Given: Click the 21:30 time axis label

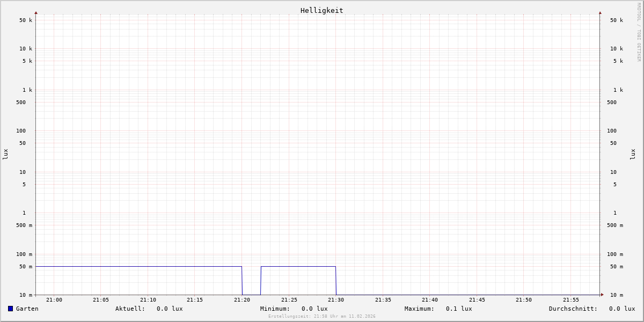Looking at the screenshot, I should pos(336,300).
